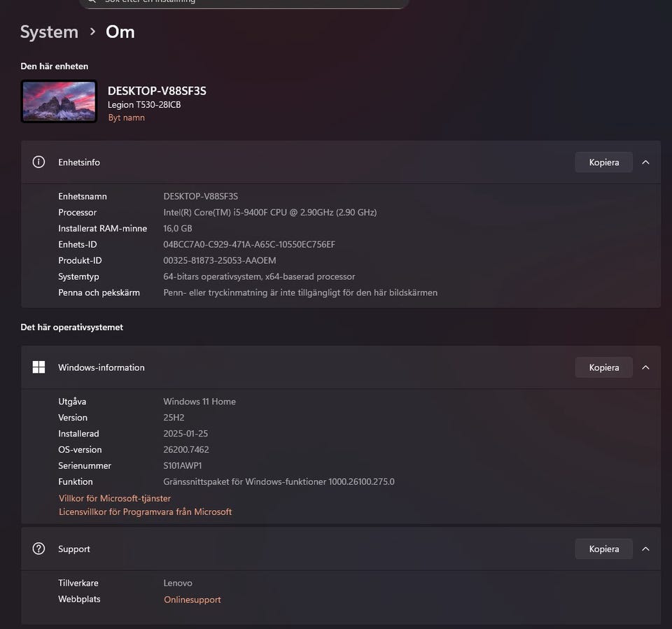Select the Lenovo manufacturer value
Viewport: 672px width, 629px height.
pos(177,583)
